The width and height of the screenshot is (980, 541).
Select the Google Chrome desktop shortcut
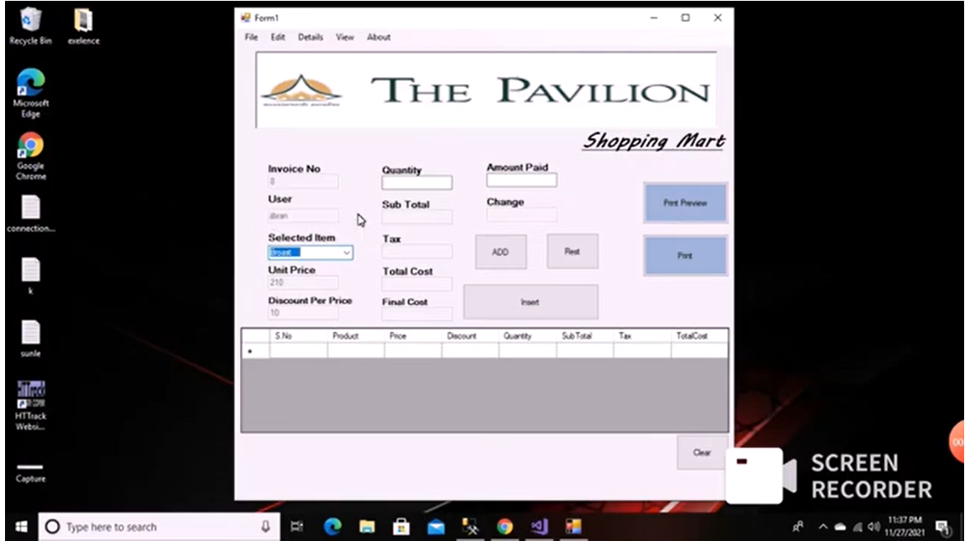pyautogui.click(x=31, y=156)
